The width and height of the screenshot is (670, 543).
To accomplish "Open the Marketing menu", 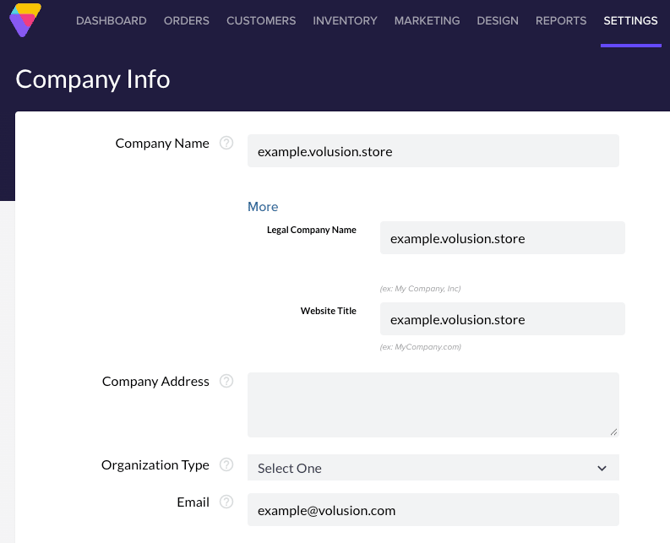I will pyautogui.click(x=427, y=21).
